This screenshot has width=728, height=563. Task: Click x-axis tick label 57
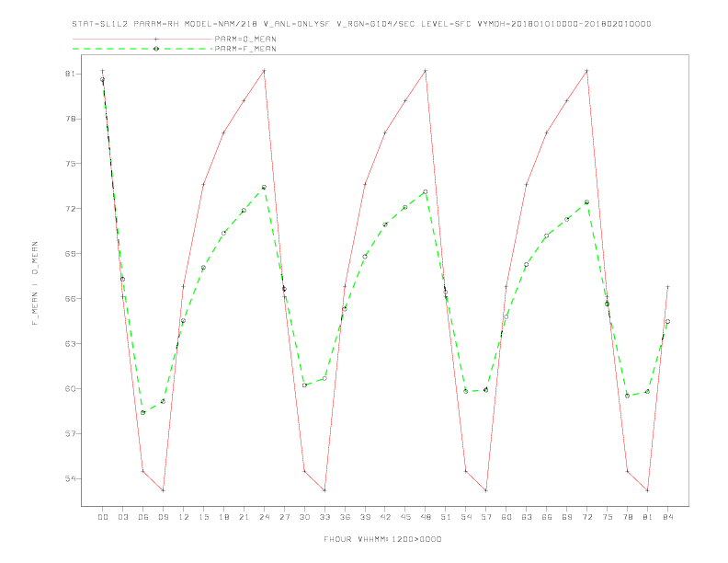[x=486, y=517]
